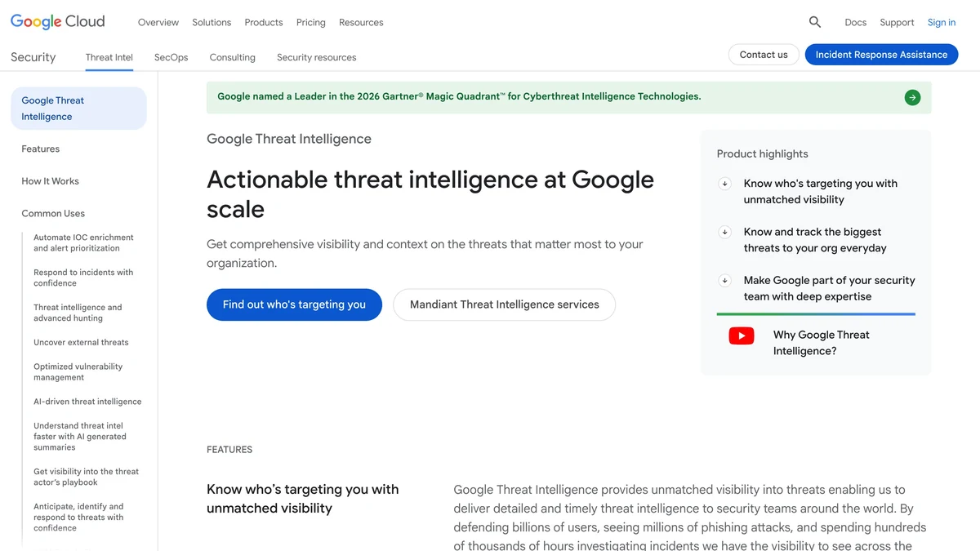Click 'Know and track the biggest threats' highlight
The height and width of the screenshot is (551, 980).
point(815,240)
